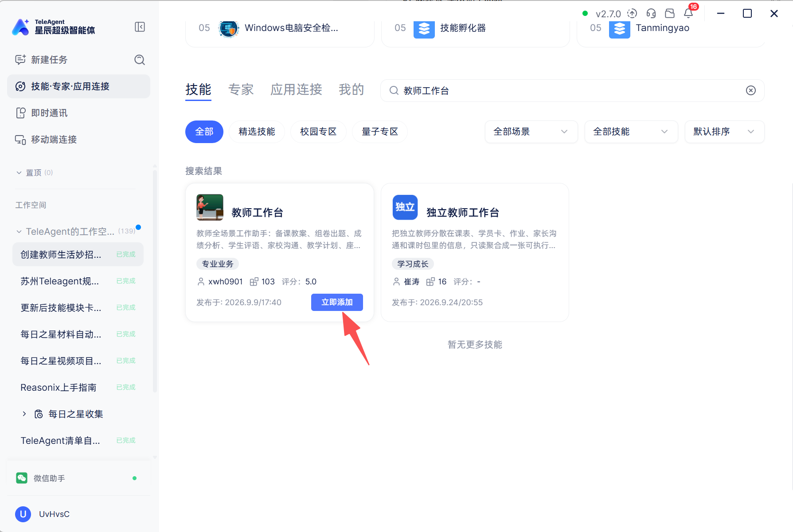
Task: Click the TeleAgent logo icon
Action: [x=20, y=27]
